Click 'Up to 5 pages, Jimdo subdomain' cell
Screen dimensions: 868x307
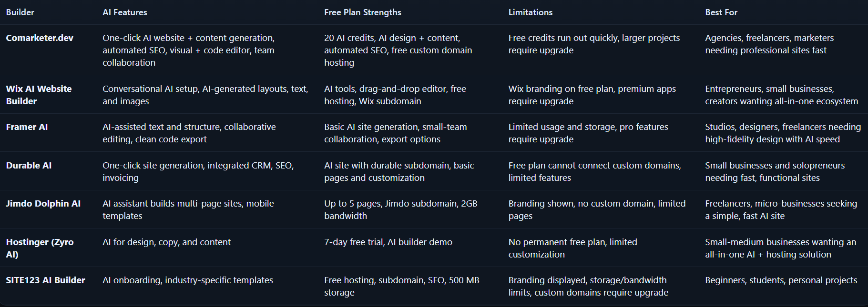[401, 209]
